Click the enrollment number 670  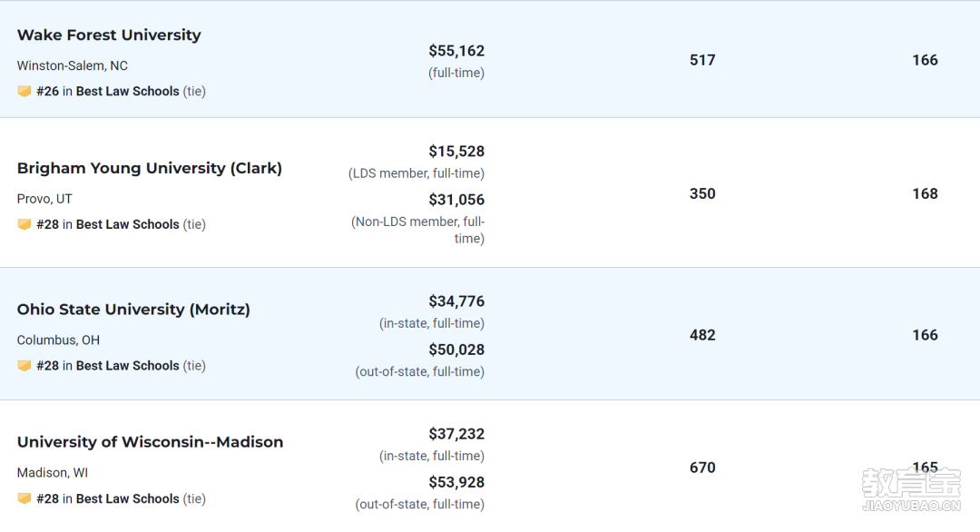pos(702,468)
